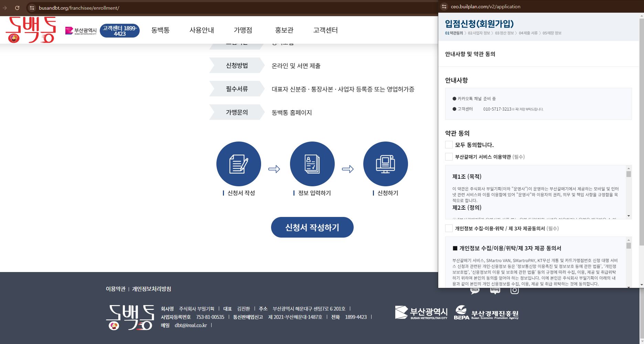Open the KakaoTalk icon in footer

475,290
